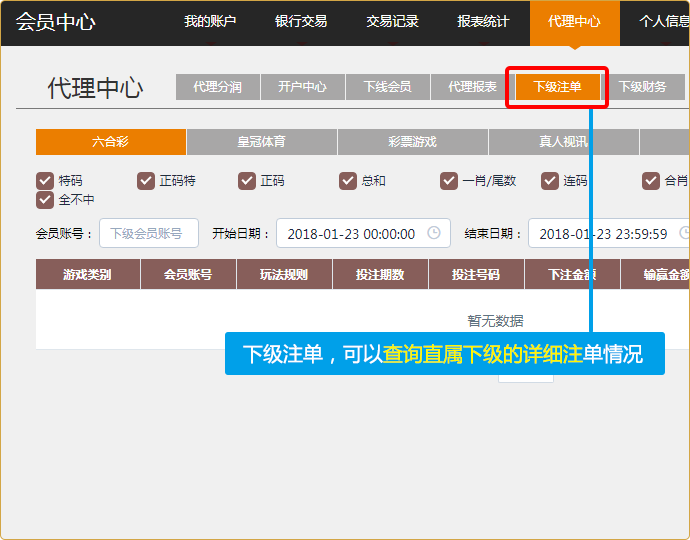Select the 下级财务 sub-tab
The height and width of the screenshot is (540, 690).
(642, 87)
